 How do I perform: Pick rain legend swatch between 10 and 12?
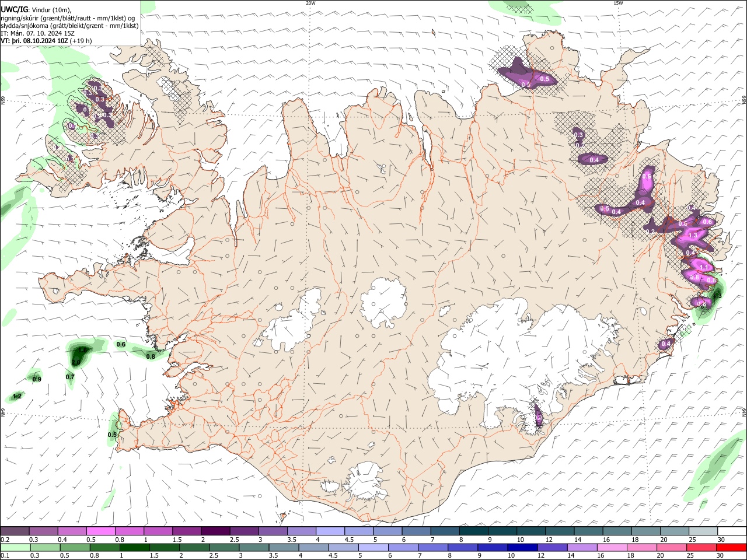522,548
